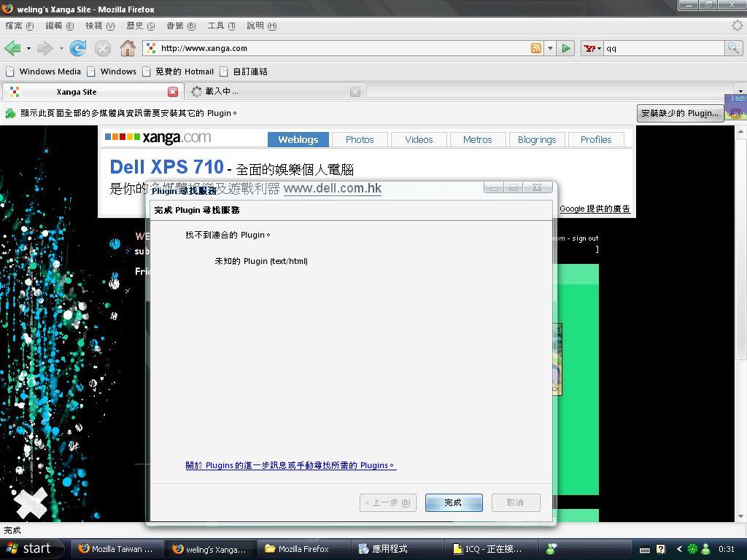The image size is (747, 560).
Task: Switch to the Photos tab on Xanga
Action: click(x=360, y=139)
